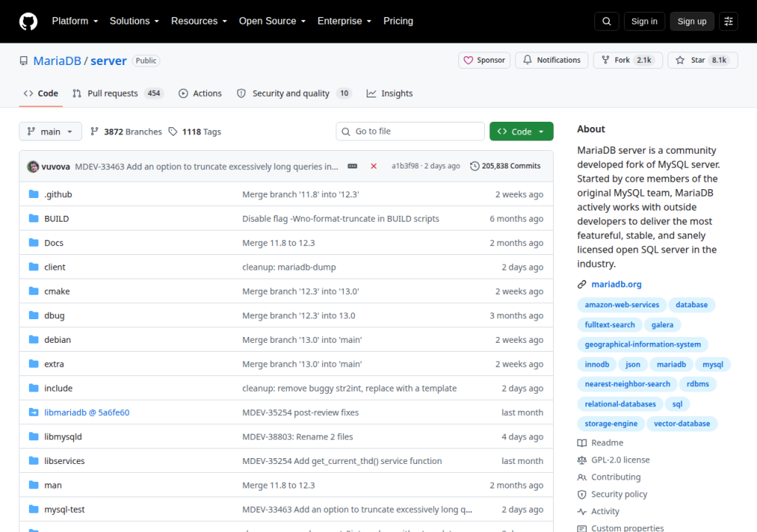The width and height of the screenshot is (757, 532).
Task: Open the vector-database topic tag
Action: click(x=682, y=423)
